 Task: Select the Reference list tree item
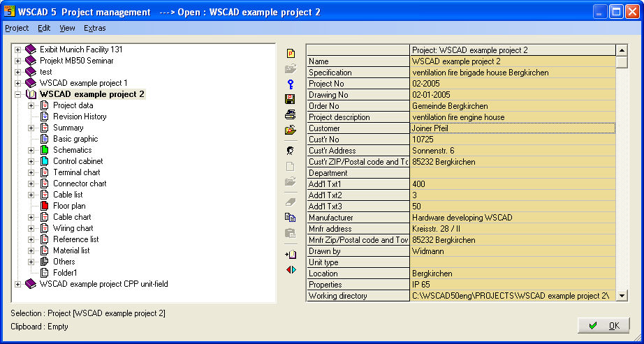pyautogui.click(x=76, y=239)
